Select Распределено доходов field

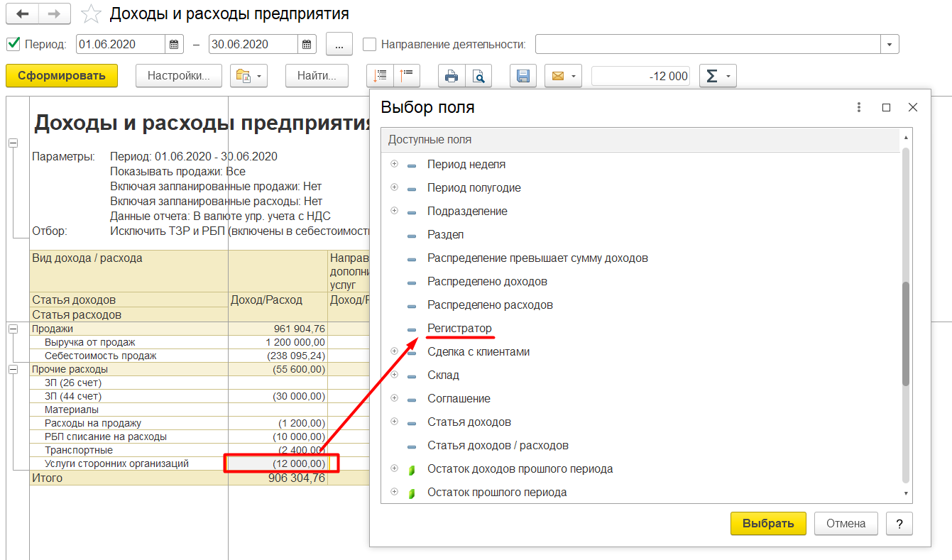click(487, 281)
